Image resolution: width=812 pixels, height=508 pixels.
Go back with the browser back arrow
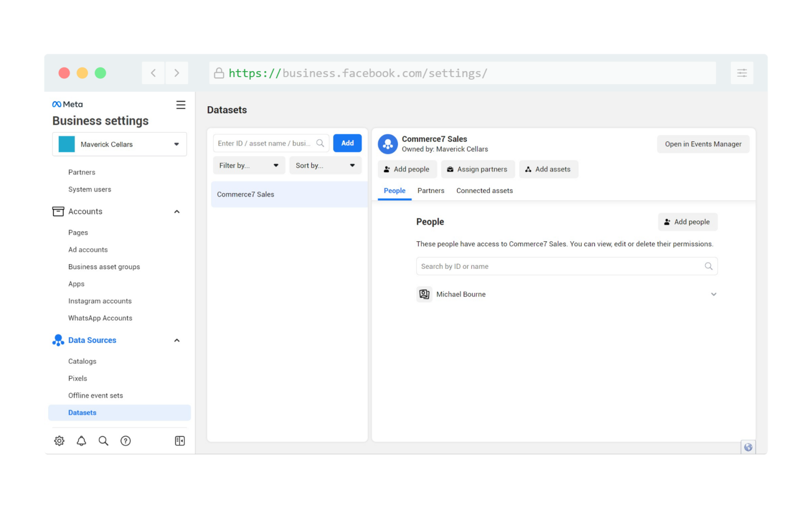pyautogui.click(x=153, y=73)
